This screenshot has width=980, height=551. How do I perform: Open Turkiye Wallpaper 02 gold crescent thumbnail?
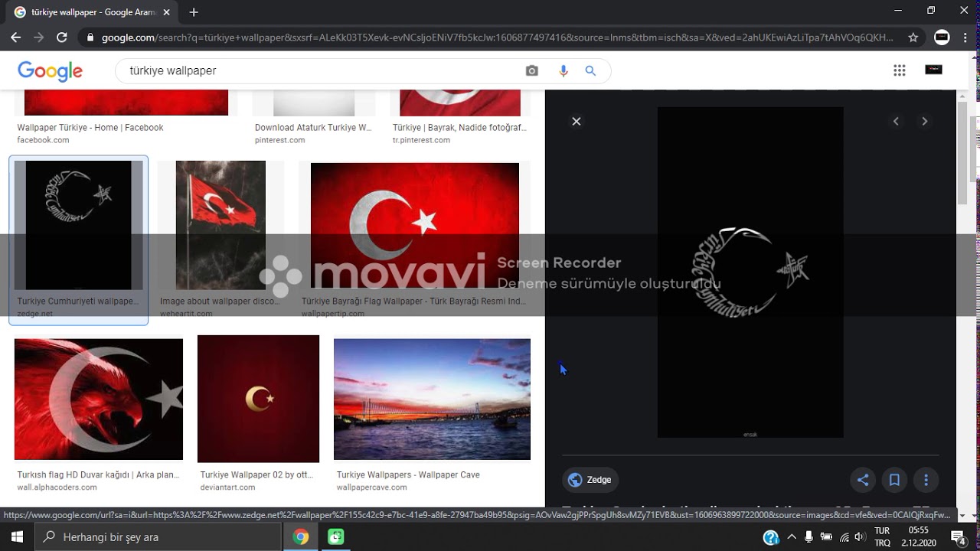coord(258,399)
